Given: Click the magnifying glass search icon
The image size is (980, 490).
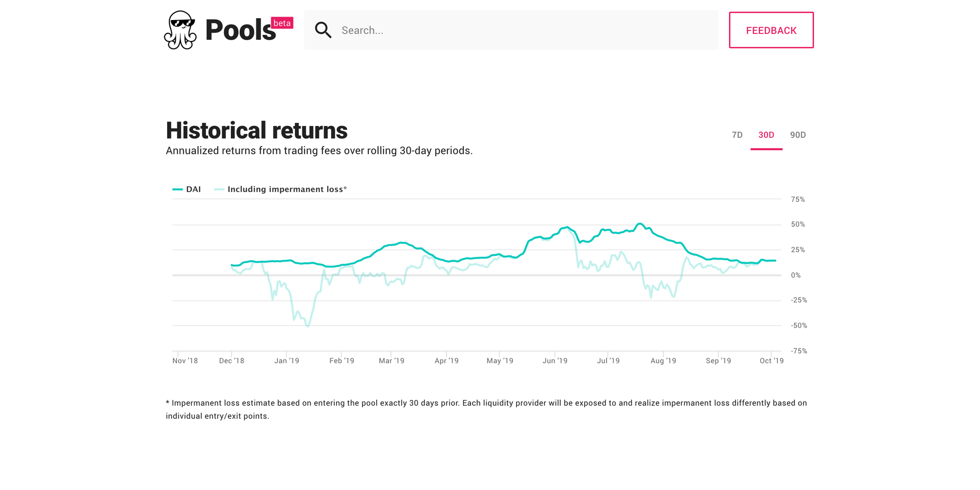Looking at the screenshot, I should point(323,30).
